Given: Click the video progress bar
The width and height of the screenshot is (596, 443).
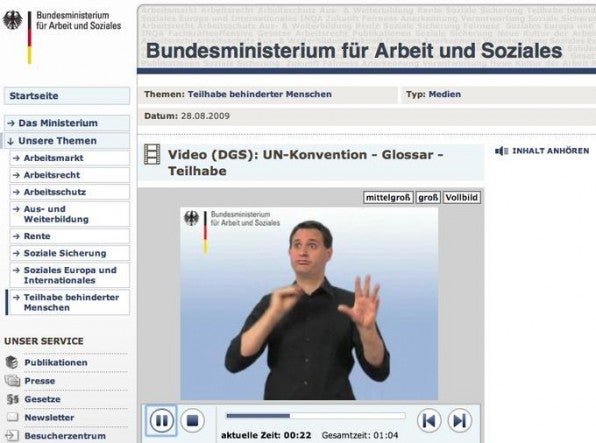Looking at the screenshot, I should click(x=315, y=416).
